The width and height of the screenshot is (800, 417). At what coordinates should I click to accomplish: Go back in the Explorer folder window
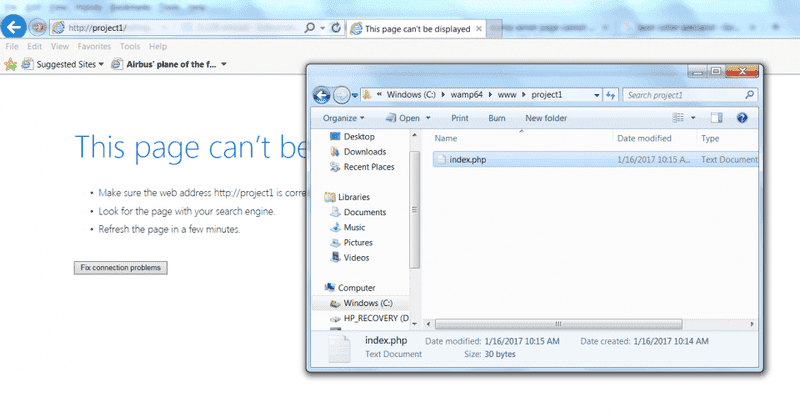(322, 95)
